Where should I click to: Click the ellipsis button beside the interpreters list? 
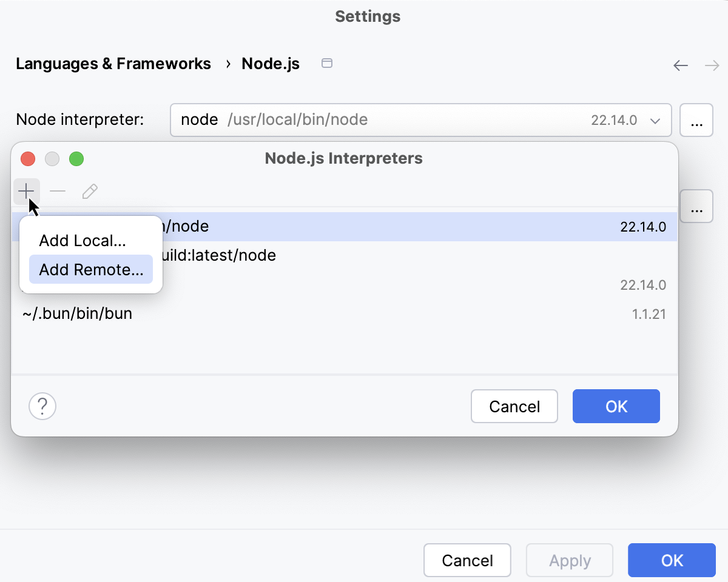(696, 206)
